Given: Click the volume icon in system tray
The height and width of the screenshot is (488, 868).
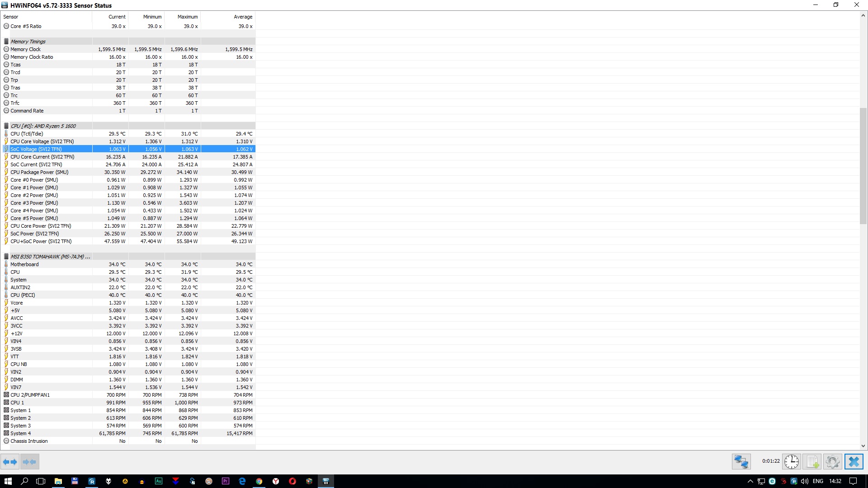Looking at the screenshot, I should pyautogui.click(x=805, y=481).
